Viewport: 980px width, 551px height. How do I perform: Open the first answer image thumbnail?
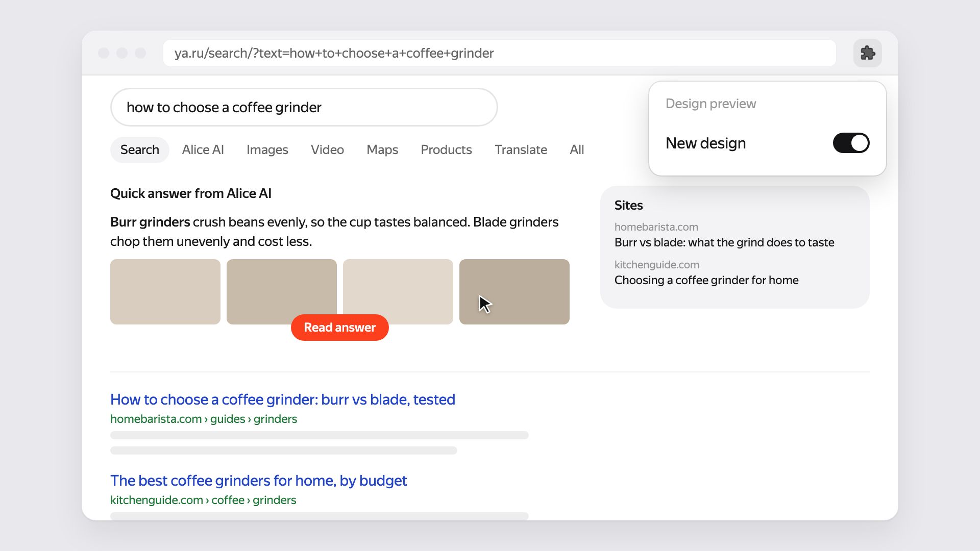(x=165, y=292)
